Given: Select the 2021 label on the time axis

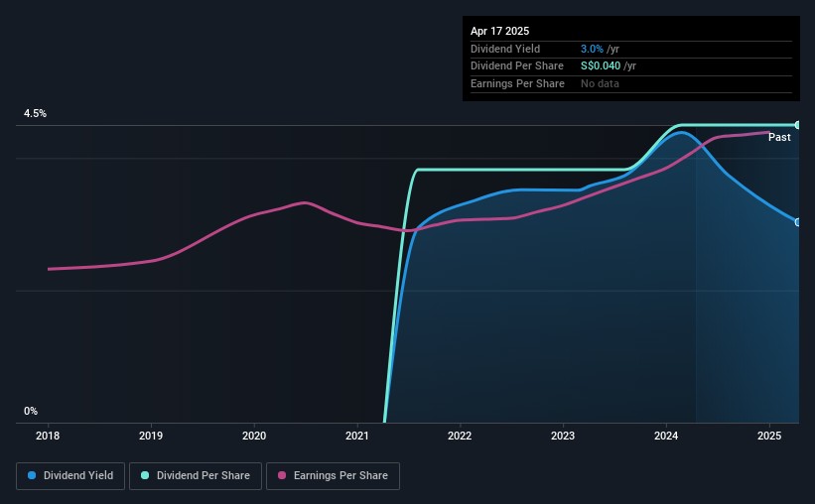Looking at the screenshot, I should (x=357, y=435).
